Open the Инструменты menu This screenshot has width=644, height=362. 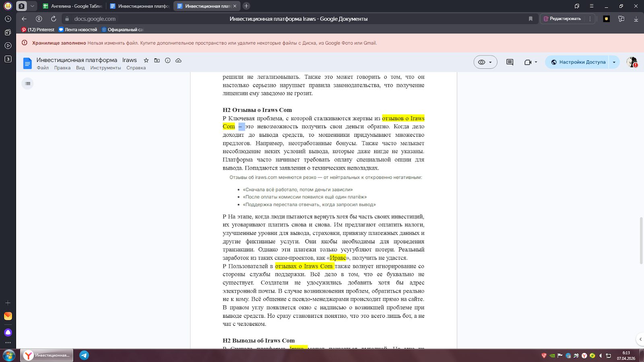click(x=105, y=68)
